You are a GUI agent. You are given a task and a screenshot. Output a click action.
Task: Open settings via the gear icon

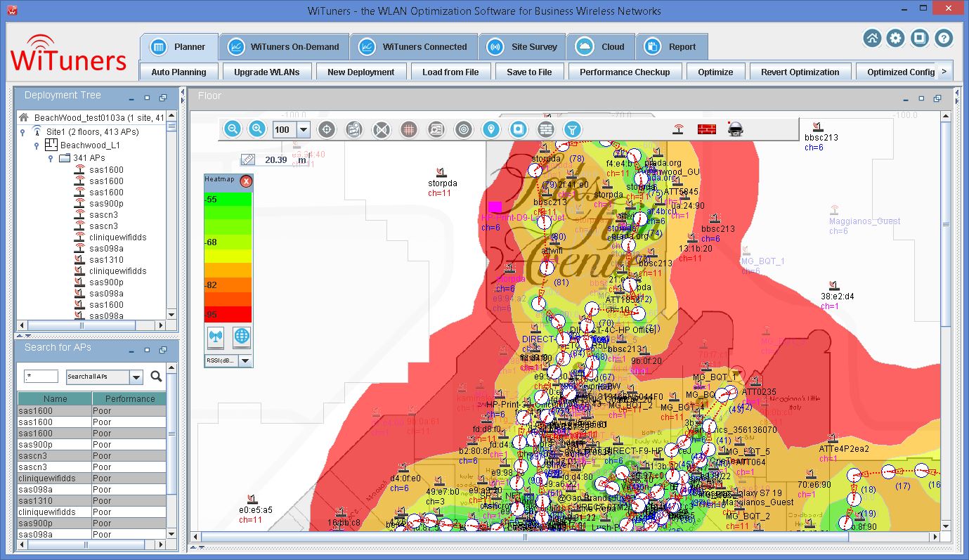[895, 39]
